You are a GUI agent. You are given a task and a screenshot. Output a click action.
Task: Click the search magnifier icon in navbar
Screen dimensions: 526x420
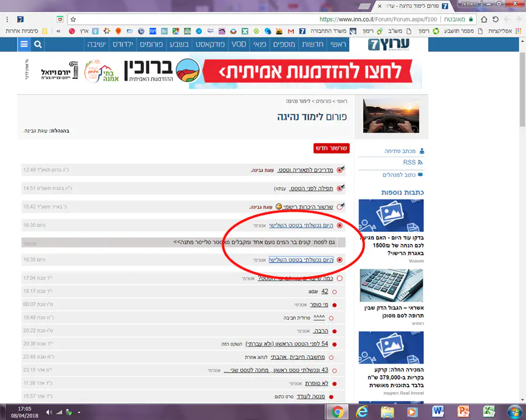tap(38, 44)
